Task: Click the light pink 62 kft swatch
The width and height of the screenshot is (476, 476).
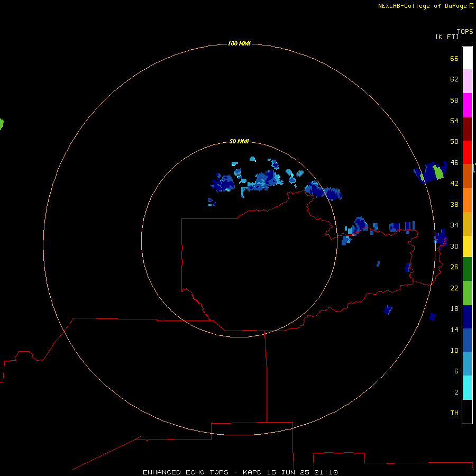Action: pyautogui.click(x=467, y=81)
